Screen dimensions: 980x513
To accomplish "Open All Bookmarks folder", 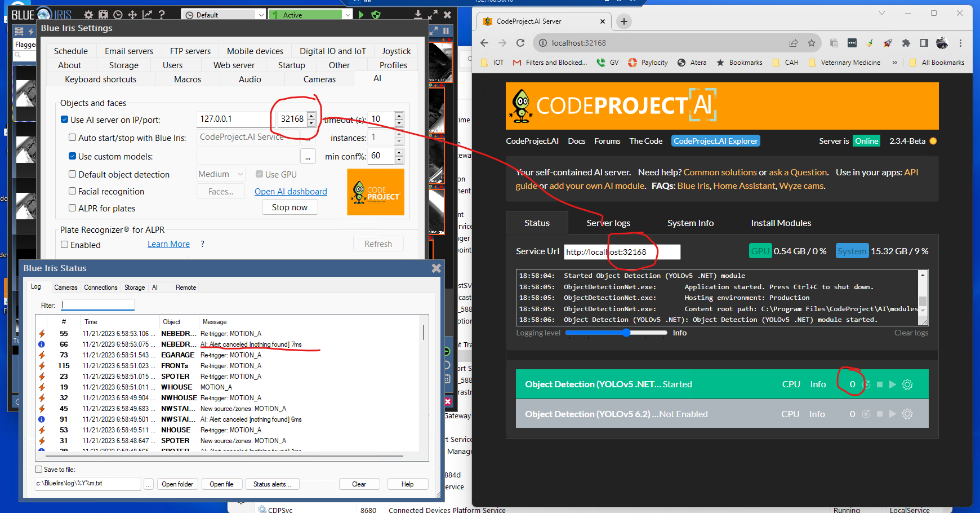I will coord(937,63).
